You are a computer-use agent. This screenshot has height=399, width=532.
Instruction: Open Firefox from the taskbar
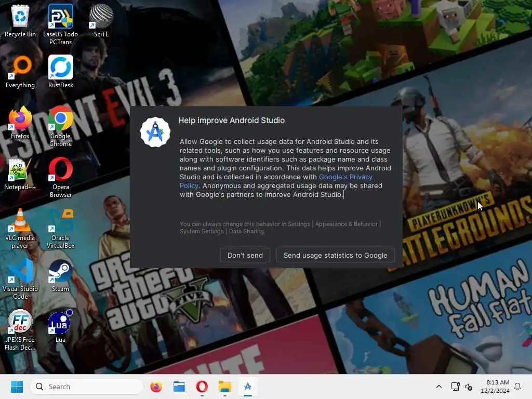(156, 387)
